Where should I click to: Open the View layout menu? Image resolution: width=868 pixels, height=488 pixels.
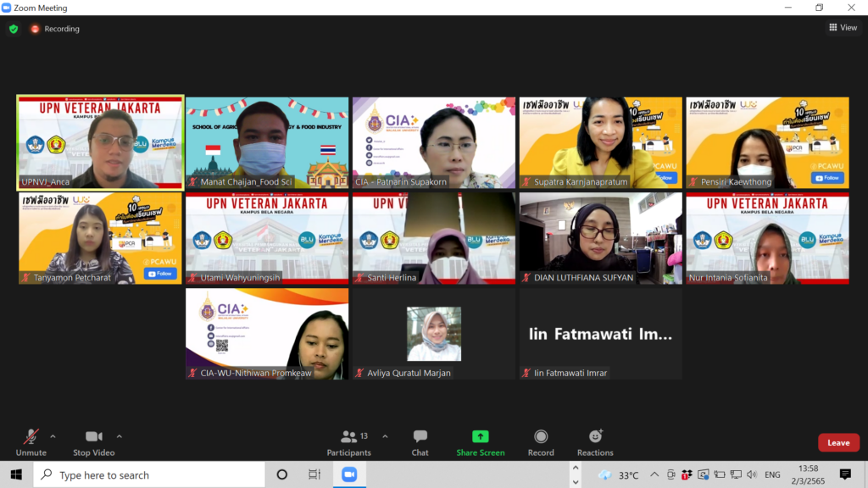(843, 28)
